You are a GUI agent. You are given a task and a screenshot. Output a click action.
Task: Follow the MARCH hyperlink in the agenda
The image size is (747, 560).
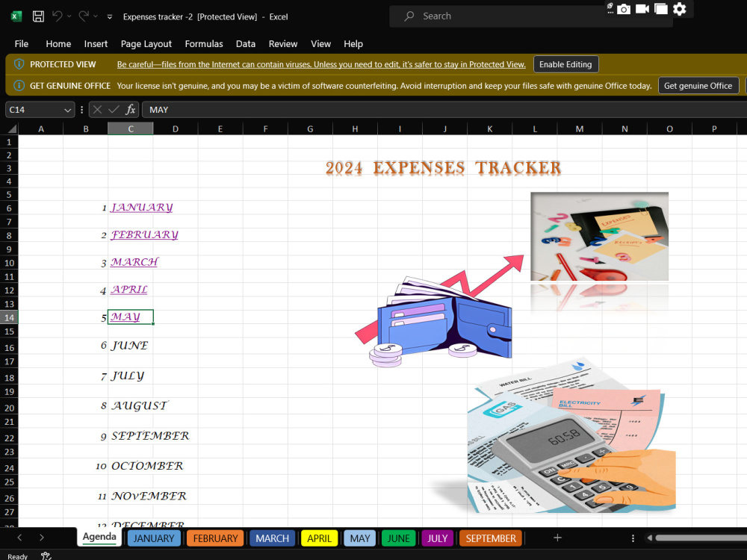point(134,262)
